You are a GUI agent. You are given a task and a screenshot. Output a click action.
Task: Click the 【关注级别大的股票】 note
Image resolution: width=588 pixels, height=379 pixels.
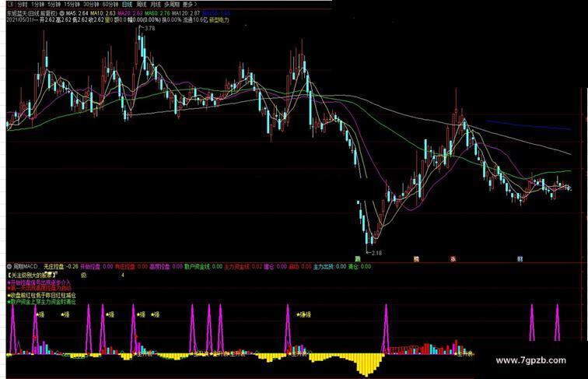click(33, 275)
